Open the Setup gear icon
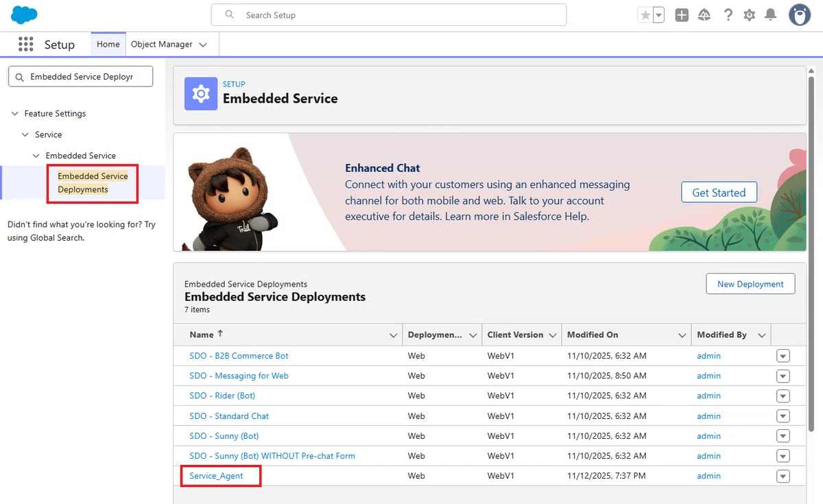The width and height of the screenshot is (823, 504). pyautogui.click(x=750, y=15)
